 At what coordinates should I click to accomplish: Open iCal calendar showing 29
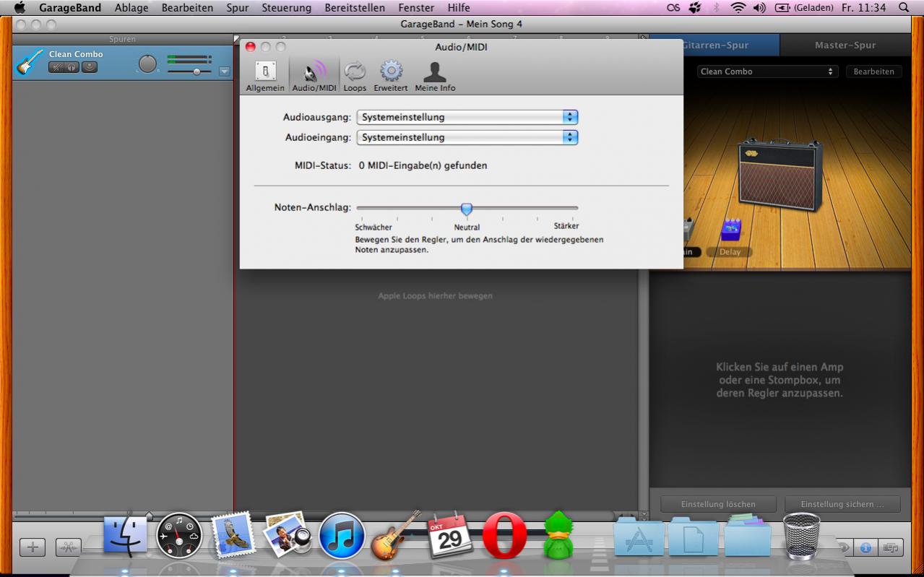[450, 535]
